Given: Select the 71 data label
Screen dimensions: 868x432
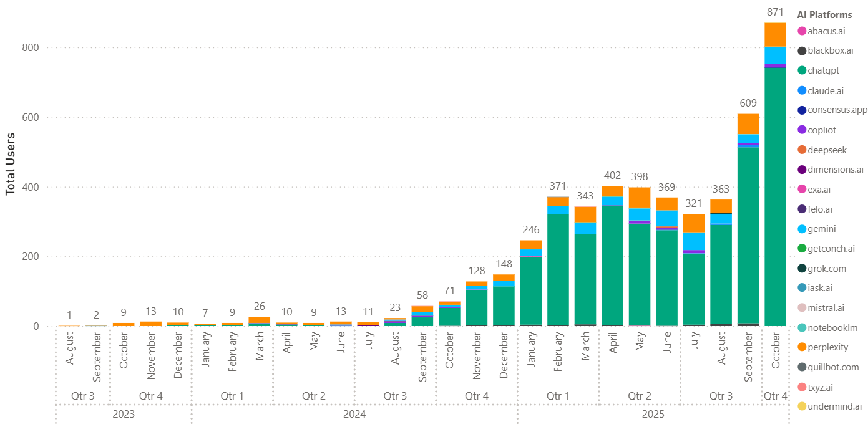Looking at the screenshot, I should (x=449, y=290).
